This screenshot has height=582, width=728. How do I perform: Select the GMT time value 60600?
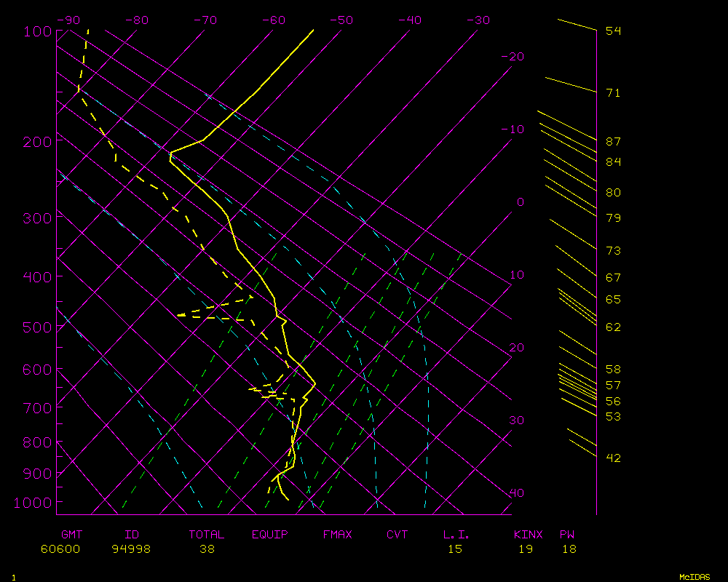coord(60,549)
